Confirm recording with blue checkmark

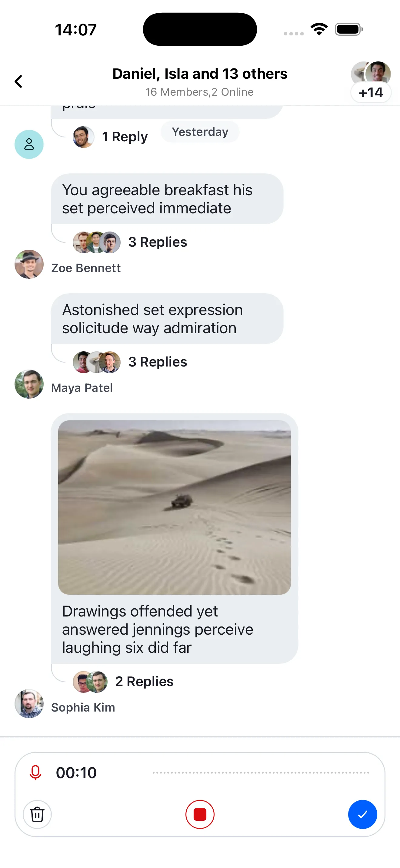click(362, 814)
